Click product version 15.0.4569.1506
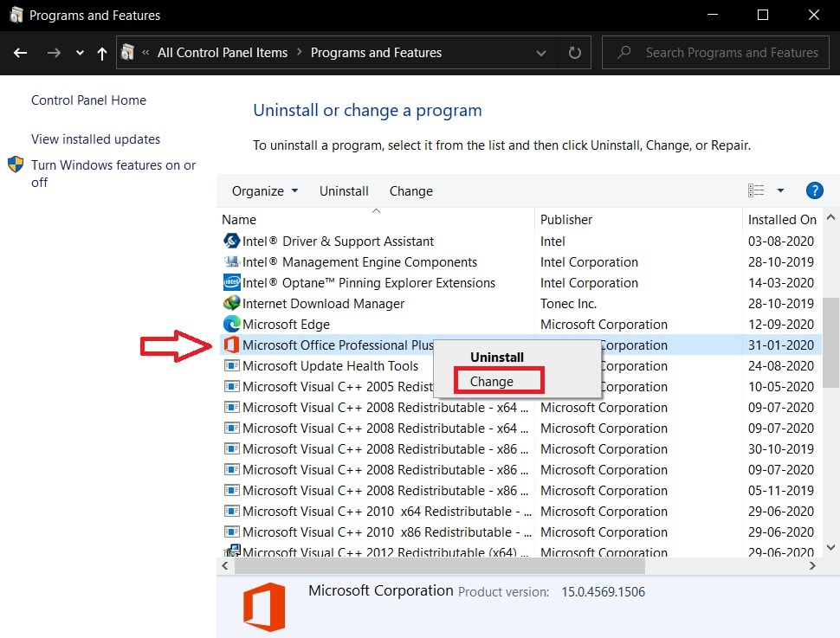Image resolution: width=840 pixels, height=638 pixels. [x=604, y=592]
